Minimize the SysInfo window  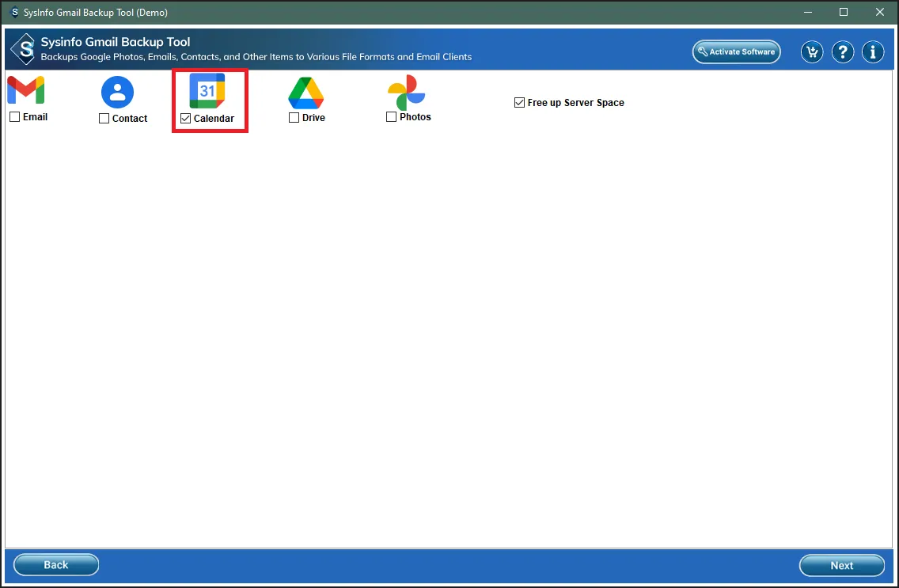pyautogui.click(x=808, y=12)
